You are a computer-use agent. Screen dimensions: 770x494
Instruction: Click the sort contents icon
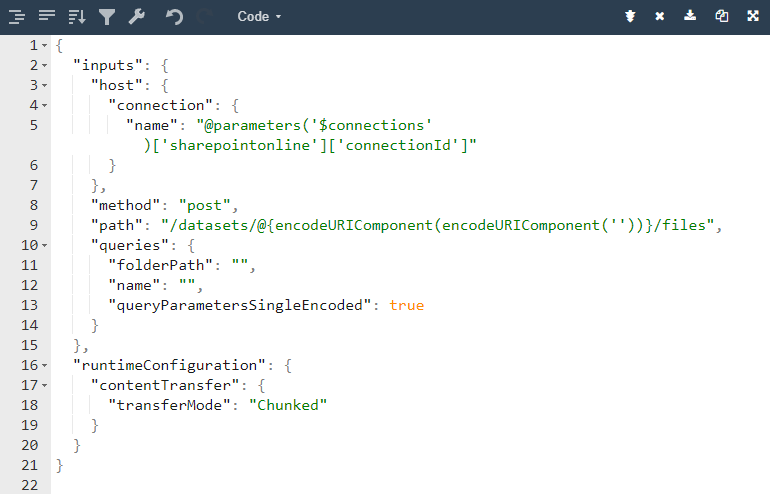(77, 17)
